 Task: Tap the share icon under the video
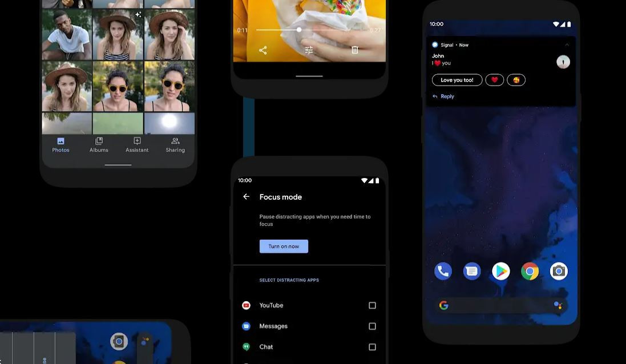[x=263, y=50]
